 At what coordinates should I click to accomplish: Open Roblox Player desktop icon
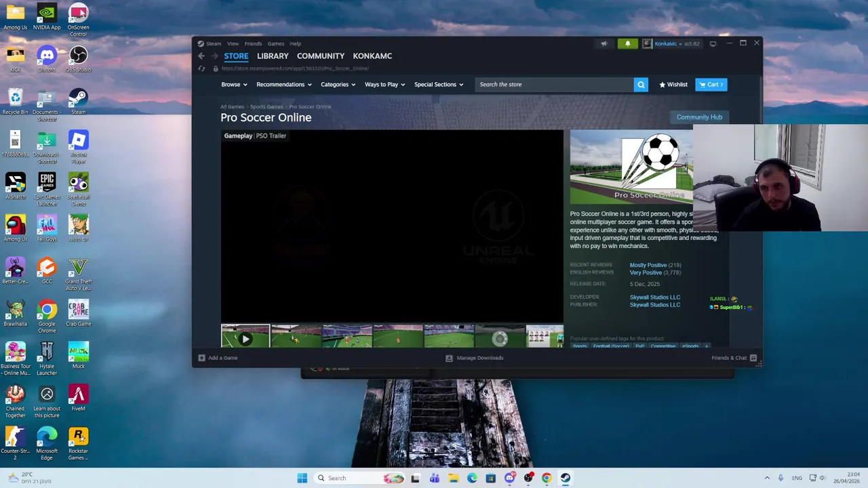click(78, 147)
